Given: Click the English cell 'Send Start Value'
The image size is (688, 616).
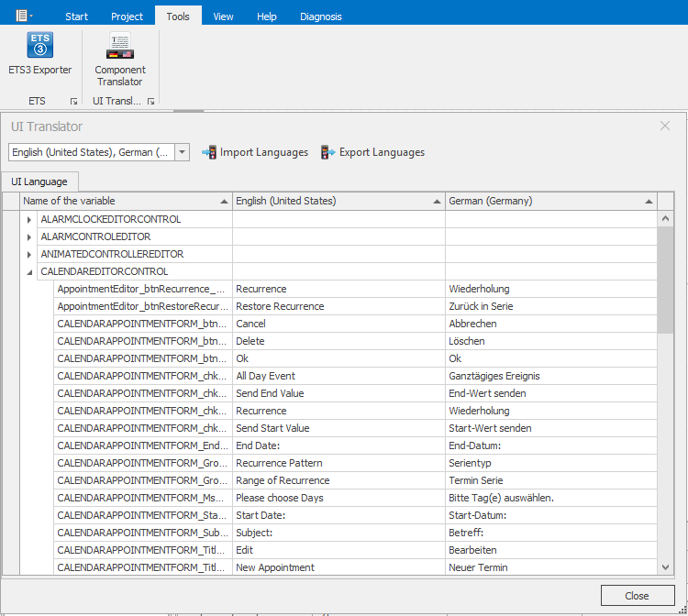Looking at the screenshot, I should tap(338, 428).
